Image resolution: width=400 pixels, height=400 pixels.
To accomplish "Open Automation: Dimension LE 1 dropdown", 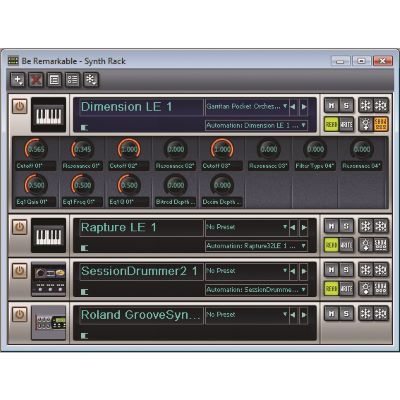I will (256, 126).
